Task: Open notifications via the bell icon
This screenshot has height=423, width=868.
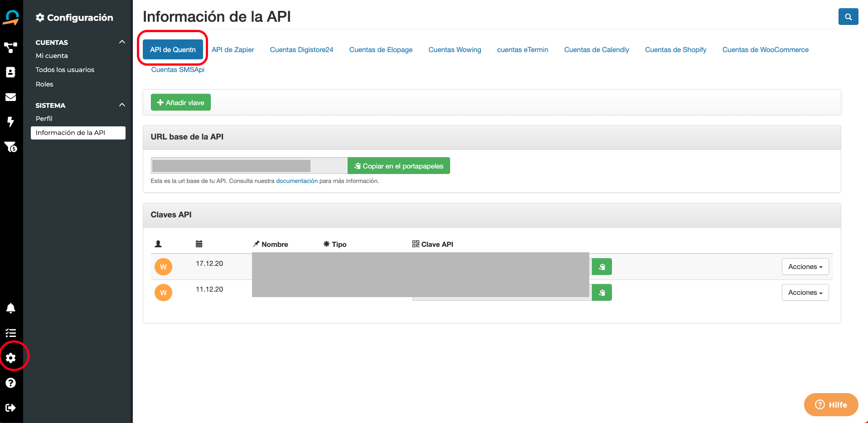Action: click(11, 308)
